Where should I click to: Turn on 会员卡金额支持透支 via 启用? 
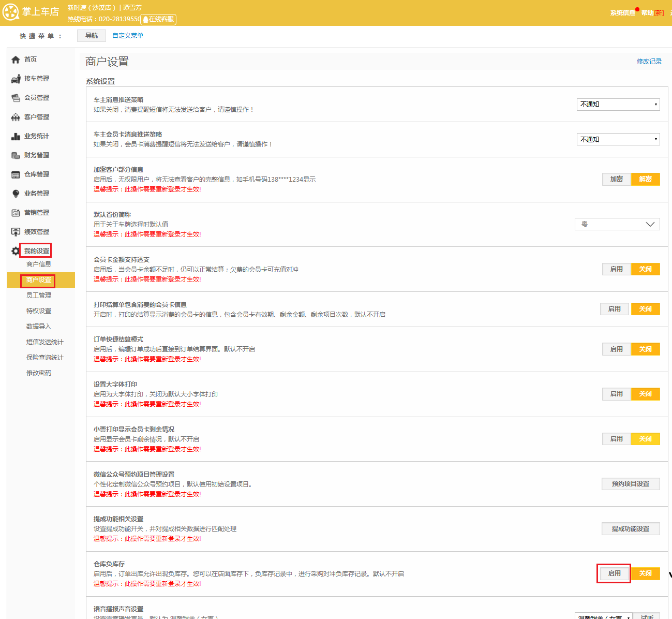pyautogui.click(x=616, y=269)
